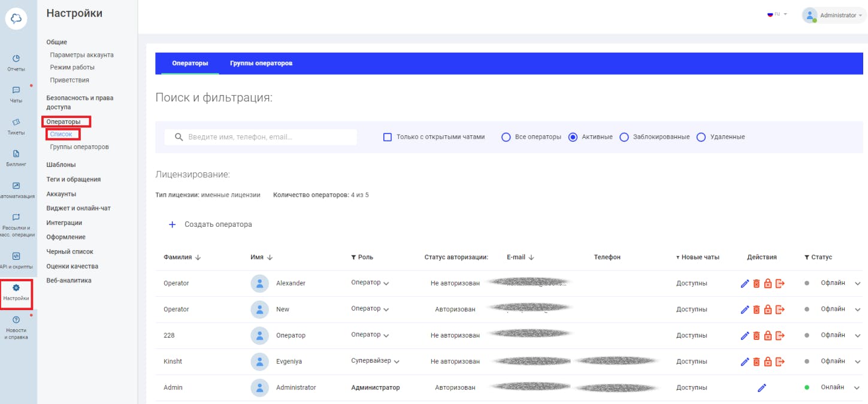Open API и скрипты section
This screenshot has height=404, width=868.
[16, 260]
